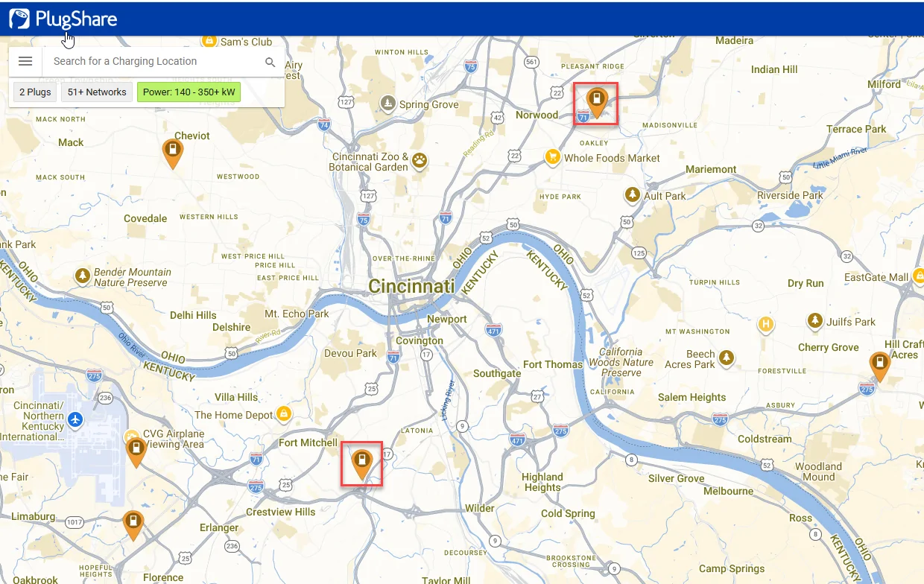Select the charger pin near Norwood and Oakley
Image resolution: width=924 pixels, height=584 pixels.
pos(596,102)
